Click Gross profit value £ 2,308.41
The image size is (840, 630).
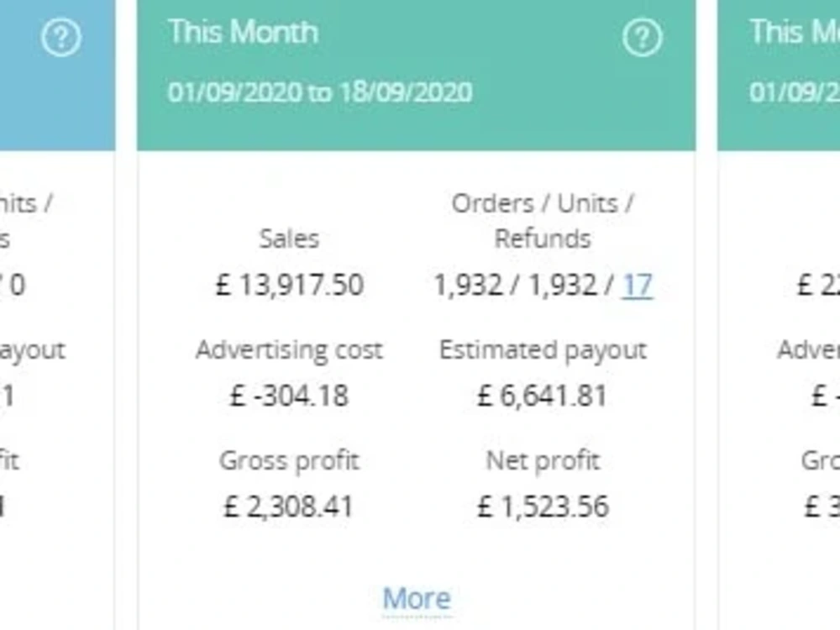pyautogui.click(x=289, y=507)
